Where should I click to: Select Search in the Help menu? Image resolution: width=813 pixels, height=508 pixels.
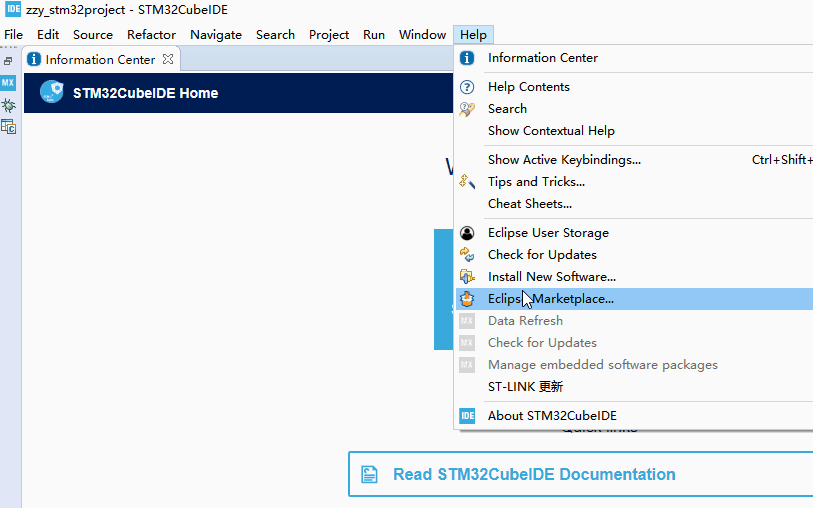coord(634,109)
